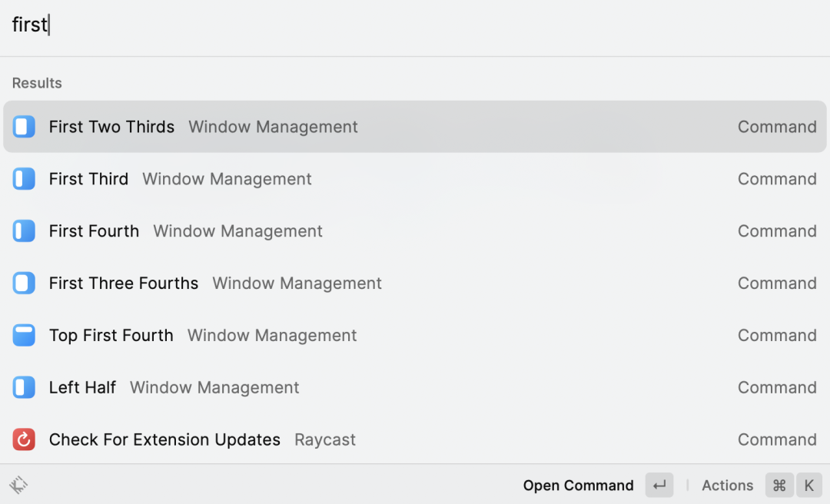This screenshot has height=504, width=830.
Task: Select the First Third command
Action: click(x=415, y=178)
